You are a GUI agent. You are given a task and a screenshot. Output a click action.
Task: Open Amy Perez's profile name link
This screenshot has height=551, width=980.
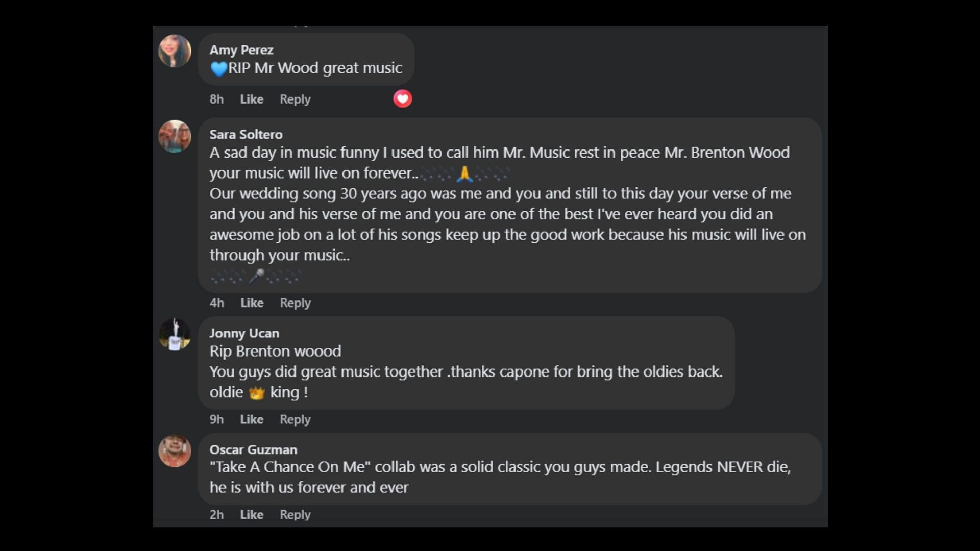pyautogui.click(x=241, y=50)
